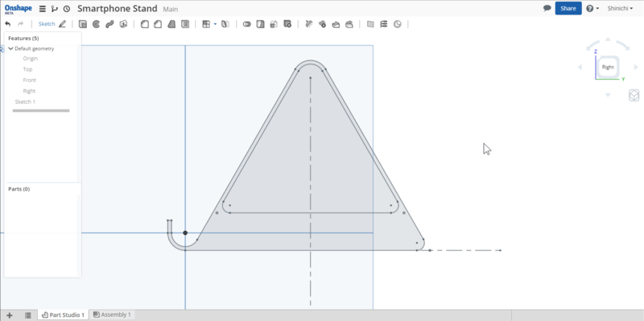The height and width of the screenshot is (321, 644).
Task: Select Sketch 1 in feature list
Action: pyautogui.click(x=25, y=102)
